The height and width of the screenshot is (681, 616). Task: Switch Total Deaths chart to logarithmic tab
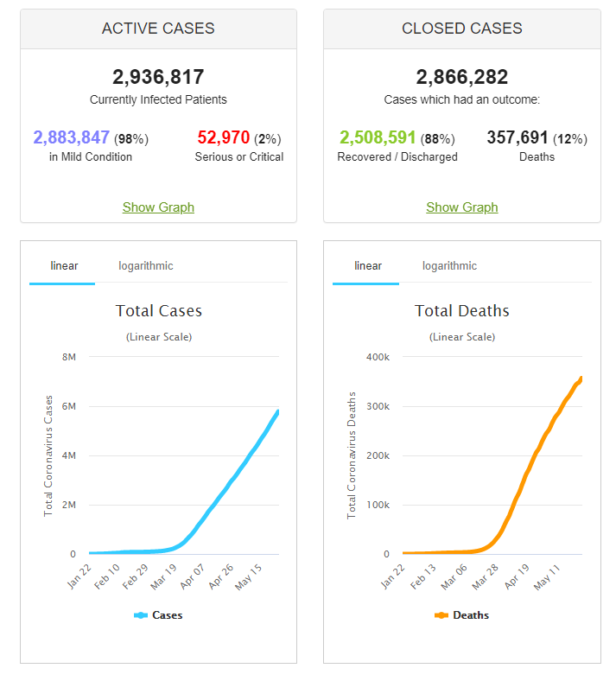[449, 266]
